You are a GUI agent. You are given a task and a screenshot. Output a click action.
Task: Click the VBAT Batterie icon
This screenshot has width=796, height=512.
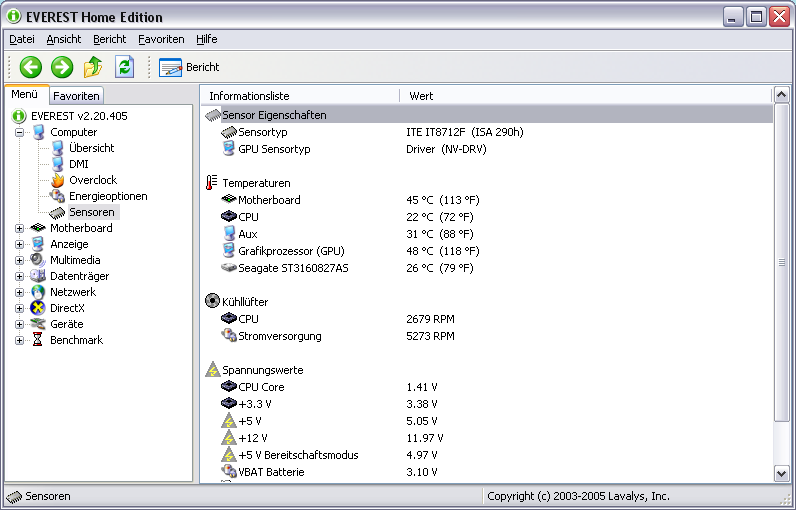click(x=229, y=471)
